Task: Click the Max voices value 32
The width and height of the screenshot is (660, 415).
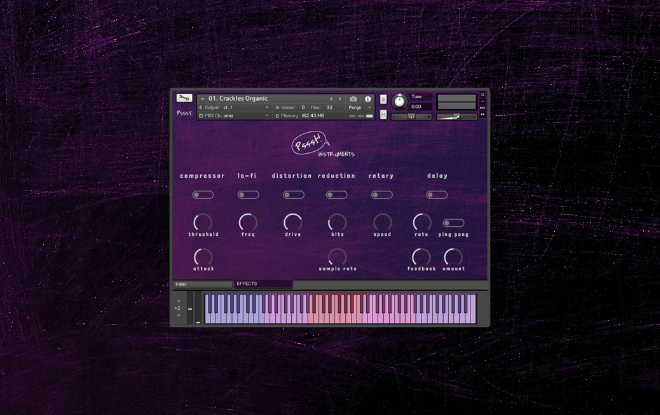Action: point(330,108)
